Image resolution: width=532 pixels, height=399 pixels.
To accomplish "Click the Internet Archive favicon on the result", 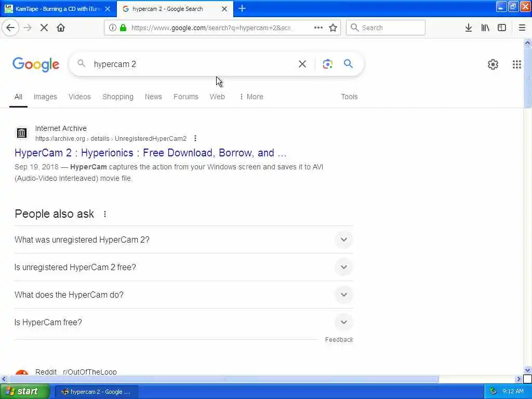I will click(x=22, y=133).
